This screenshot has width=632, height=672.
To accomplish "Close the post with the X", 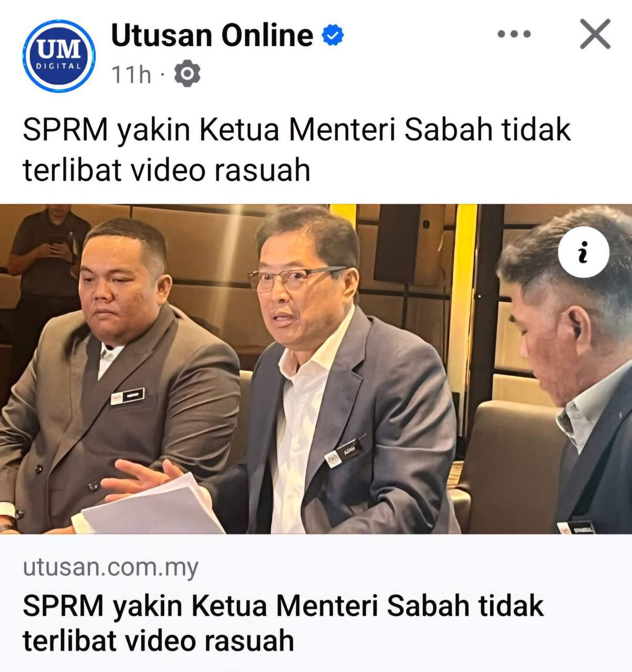I will [x=595, y=34].
